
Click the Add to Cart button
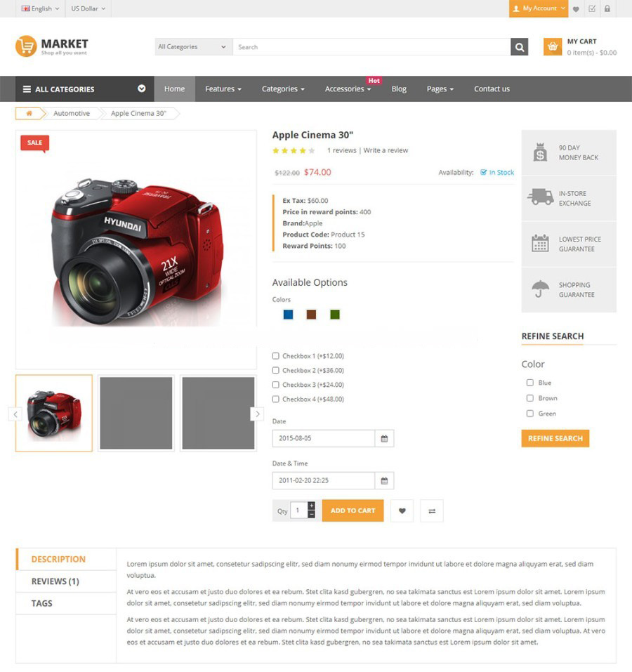point(353,511)
